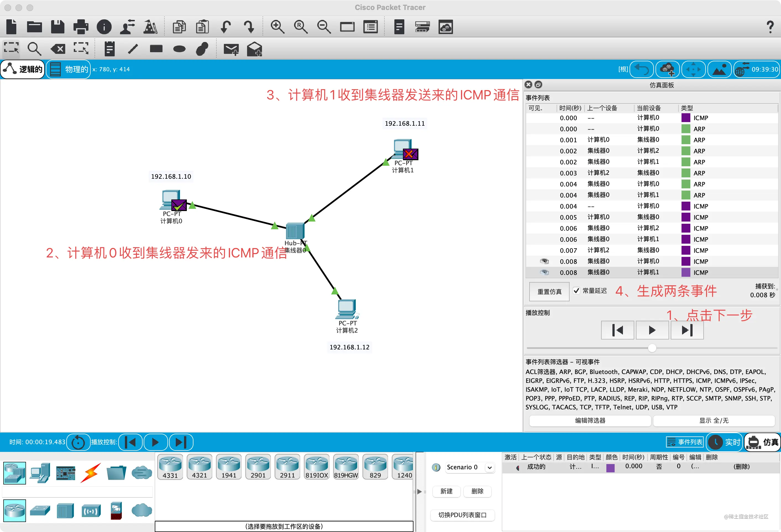Select the Draw Line tool
Viewport: 781px width, 532px height.
(x=133, y=49)
